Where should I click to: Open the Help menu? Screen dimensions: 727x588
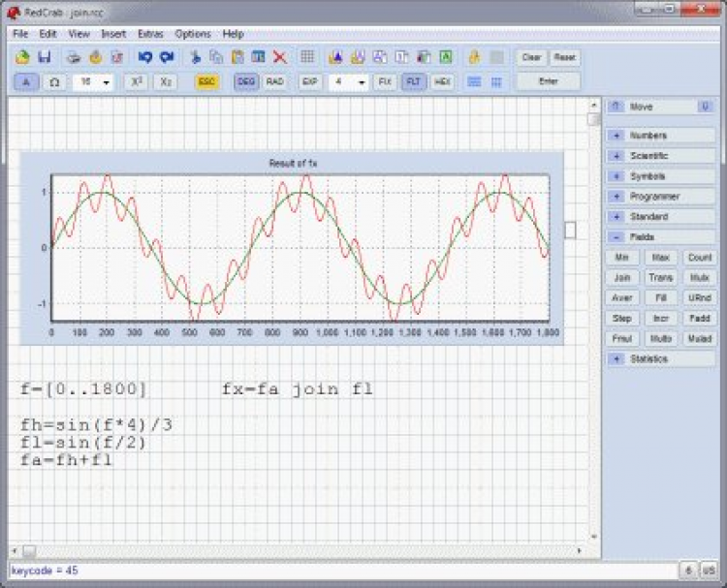click(x=233, y=34)
